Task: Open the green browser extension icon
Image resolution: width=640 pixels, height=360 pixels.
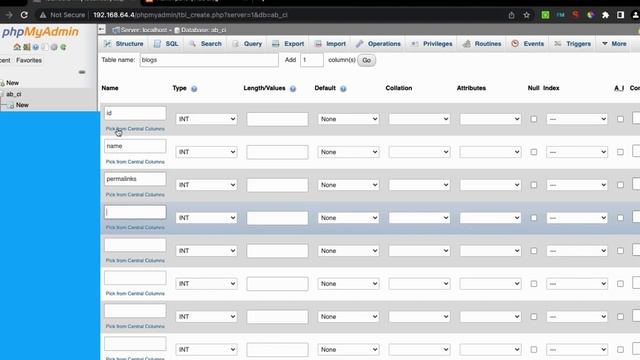Action: (545, 15)
